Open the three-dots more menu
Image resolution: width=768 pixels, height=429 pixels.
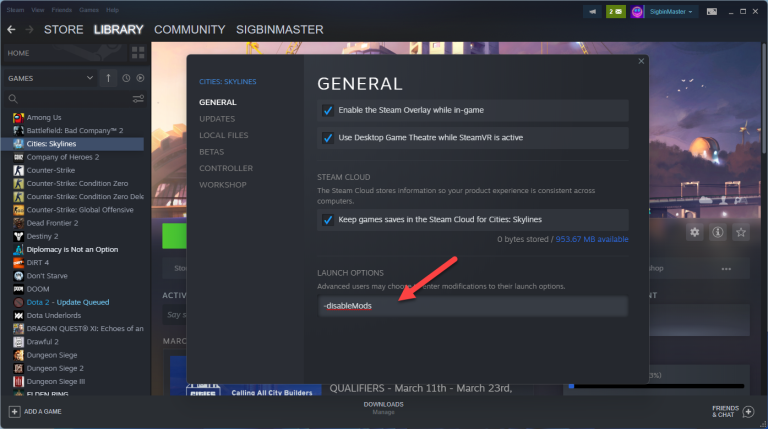(726, 268)
